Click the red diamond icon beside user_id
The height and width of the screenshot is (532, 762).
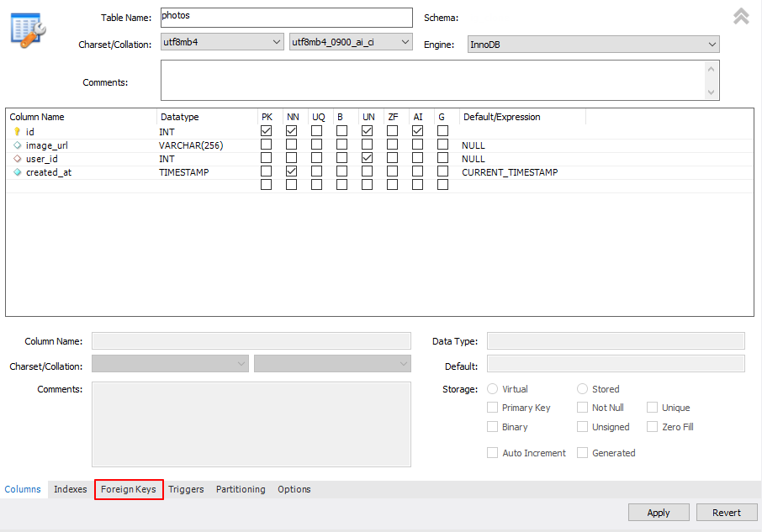(17, 159)
